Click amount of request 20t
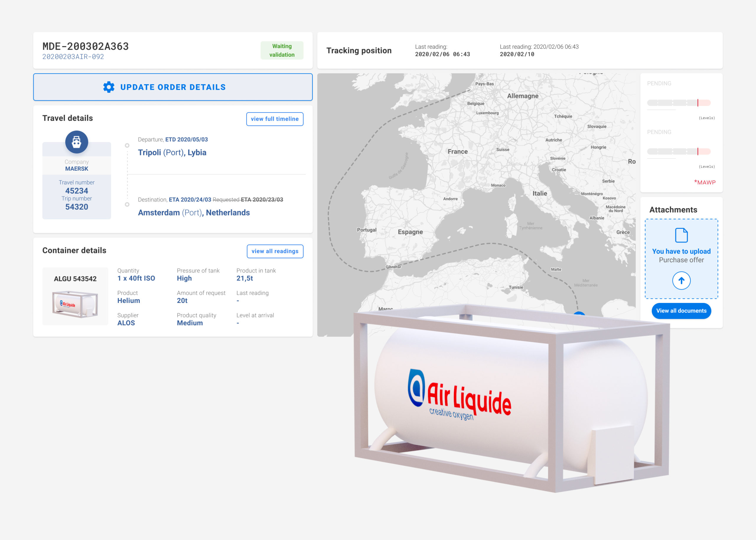The width and height of the screenshot is (756, 540). (182, 301)
